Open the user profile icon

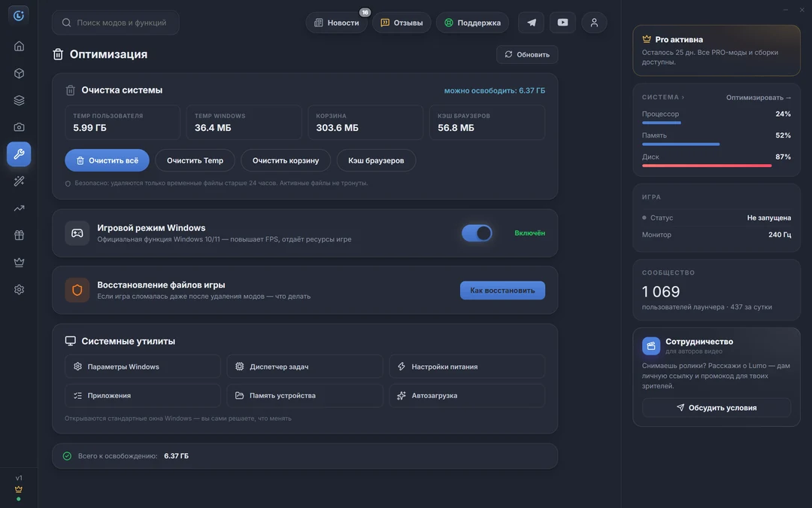click(594, 23)
